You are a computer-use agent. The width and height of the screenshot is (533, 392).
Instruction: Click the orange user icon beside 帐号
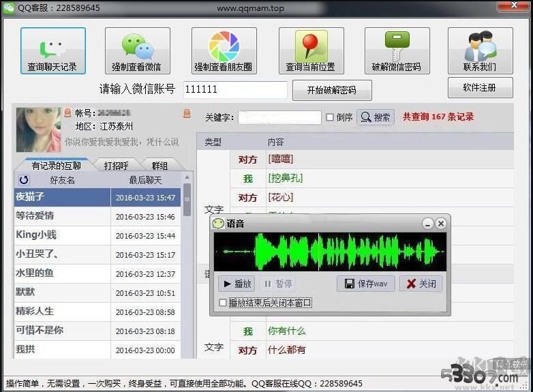click(67, 112)
